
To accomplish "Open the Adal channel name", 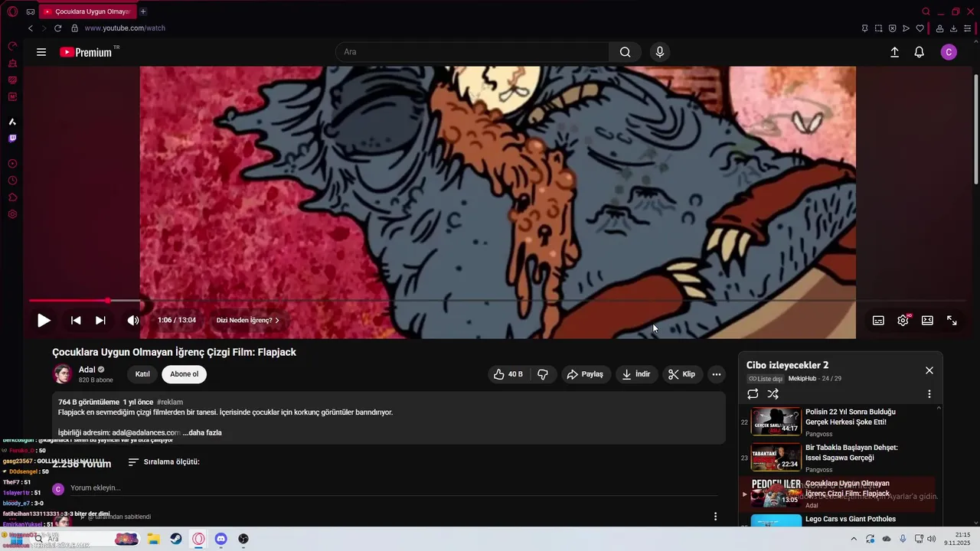I will point(87,370).
